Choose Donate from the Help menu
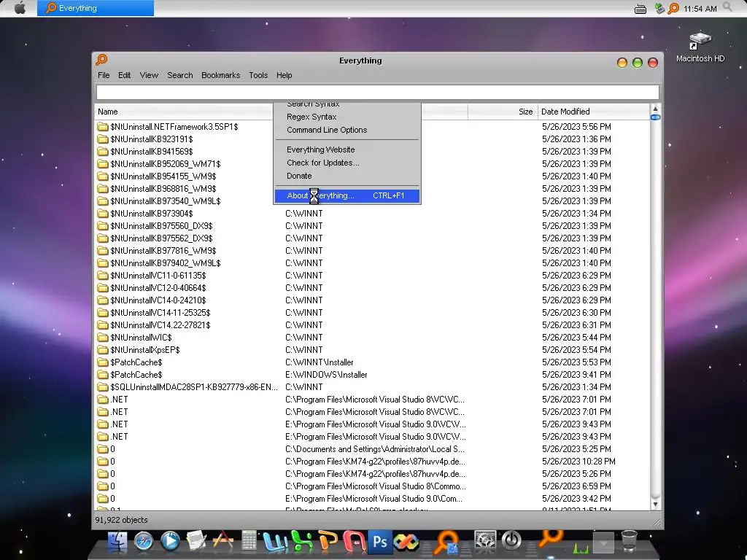 [347, 176]
